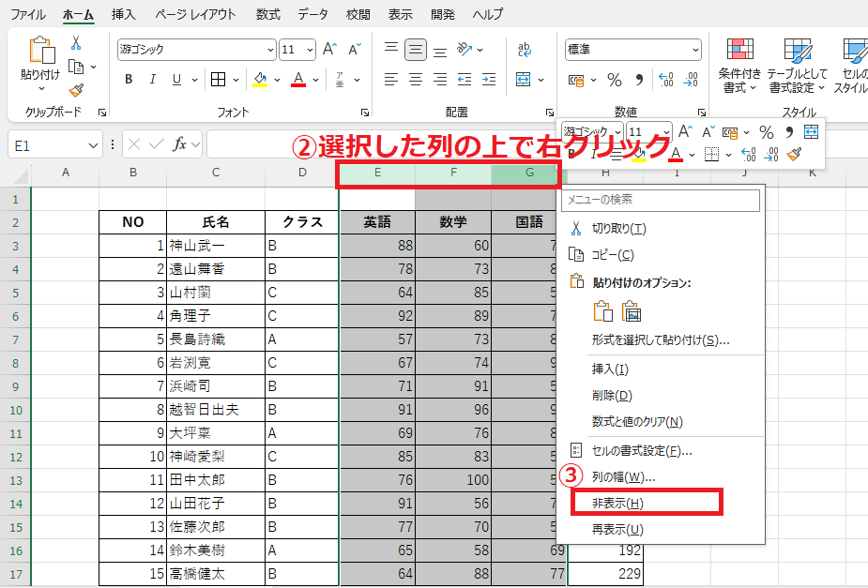Click the ribbon Cut scissors icon
This screenshot has width=868, height=588.
click(76, 43)
